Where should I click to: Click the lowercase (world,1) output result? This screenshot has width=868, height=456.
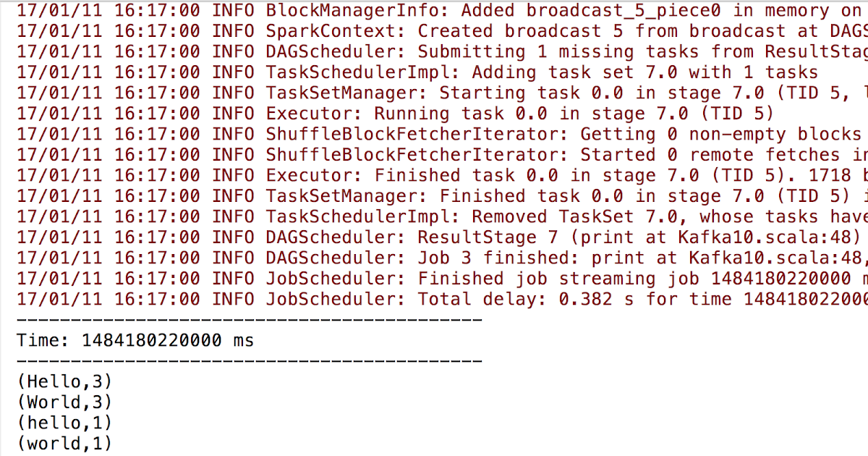[65, 443]
